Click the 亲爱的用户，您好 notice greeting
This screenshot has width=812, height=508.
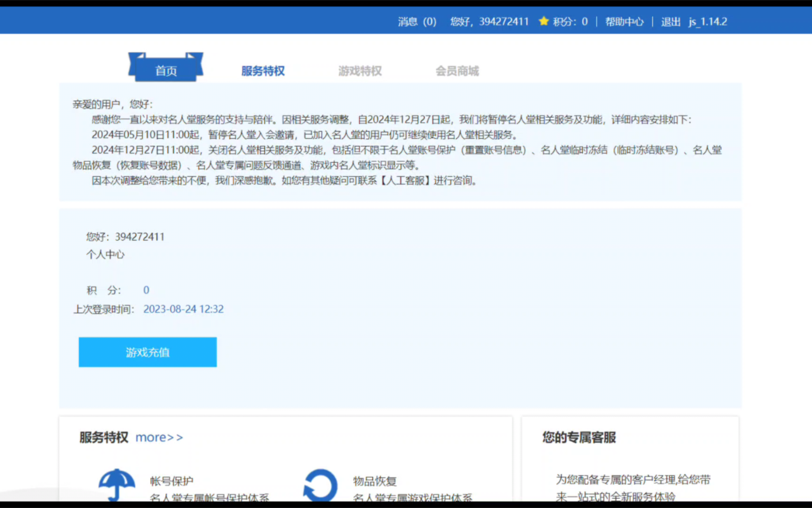(x=112, y=104)
